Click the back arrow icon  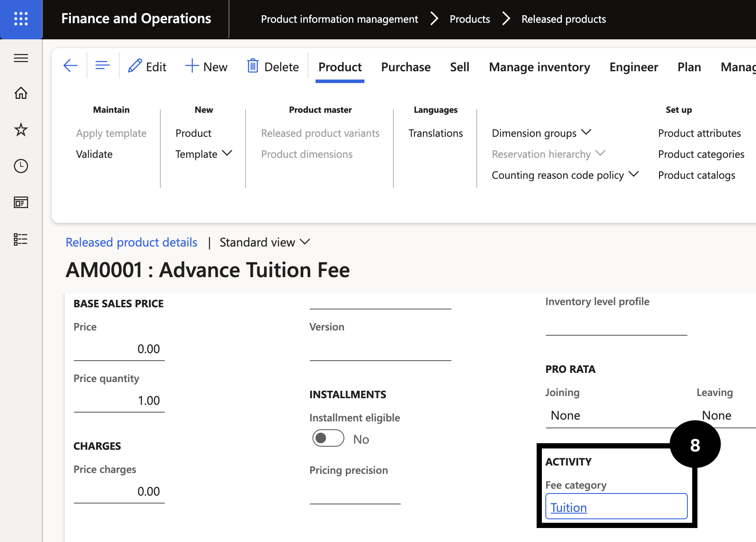pos(70,66)
